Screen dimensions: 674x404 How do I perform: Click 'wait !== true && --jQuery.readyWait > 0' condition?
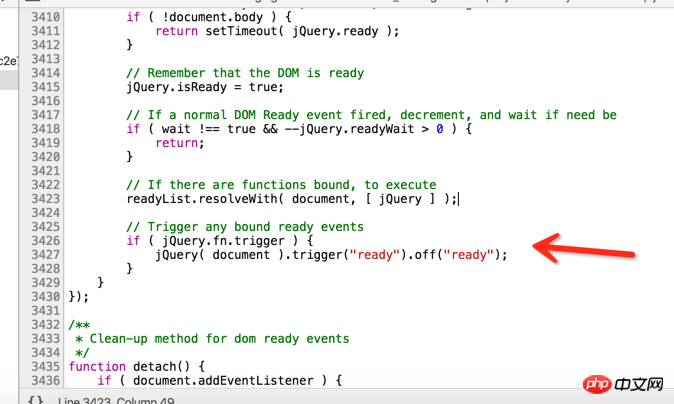[x=303, y=129]
